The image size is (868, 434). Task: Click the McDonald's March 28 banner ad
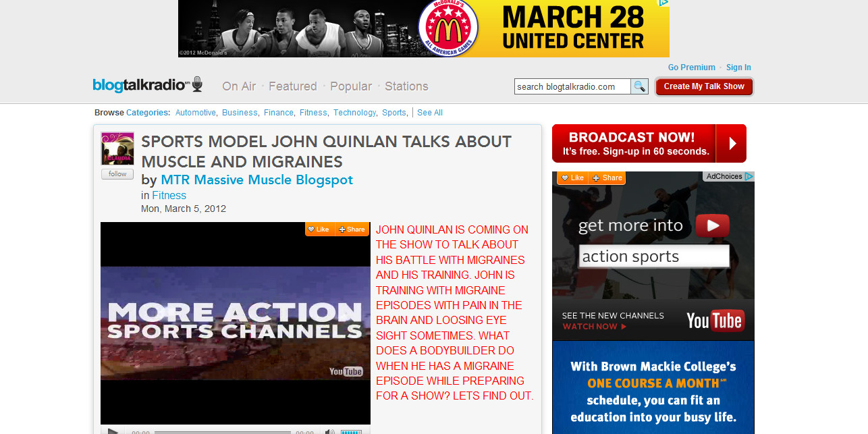[x=424, y=28]
